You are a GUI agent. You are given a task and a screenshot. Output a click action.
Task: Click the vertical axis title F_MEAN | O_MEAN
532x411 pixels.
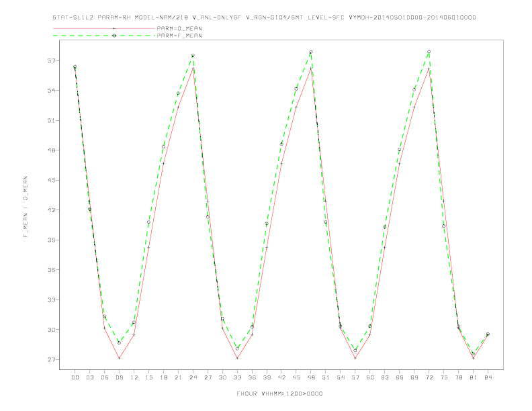pos(26,207)
